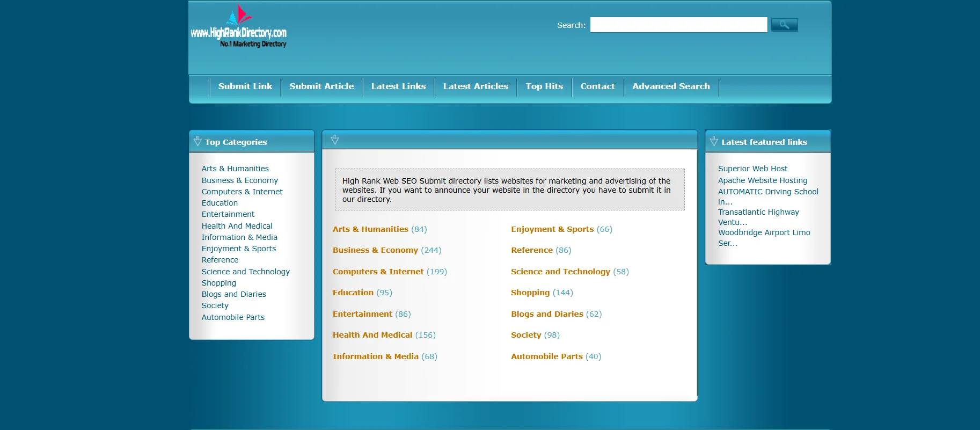Open Entertainment (86) main category

click(x=362, y=314)
